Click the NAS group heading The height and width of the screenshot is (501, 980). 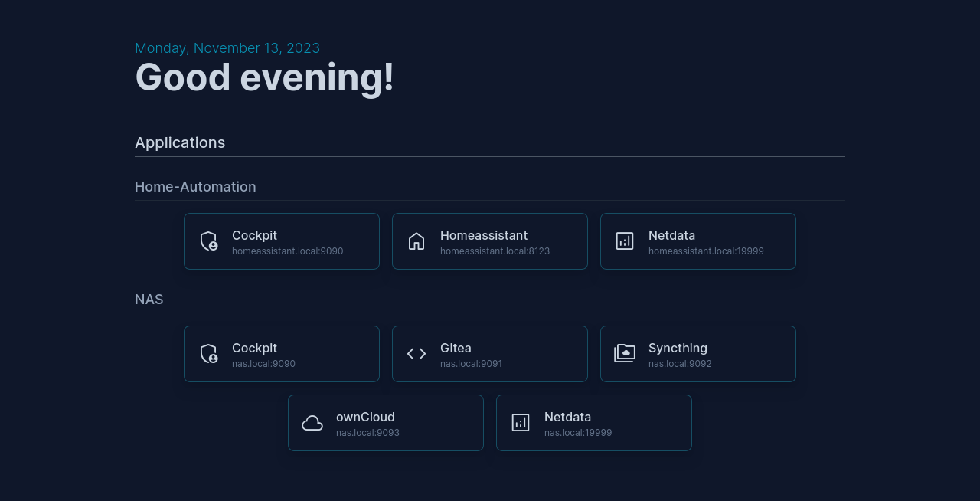tap(149, 300)
